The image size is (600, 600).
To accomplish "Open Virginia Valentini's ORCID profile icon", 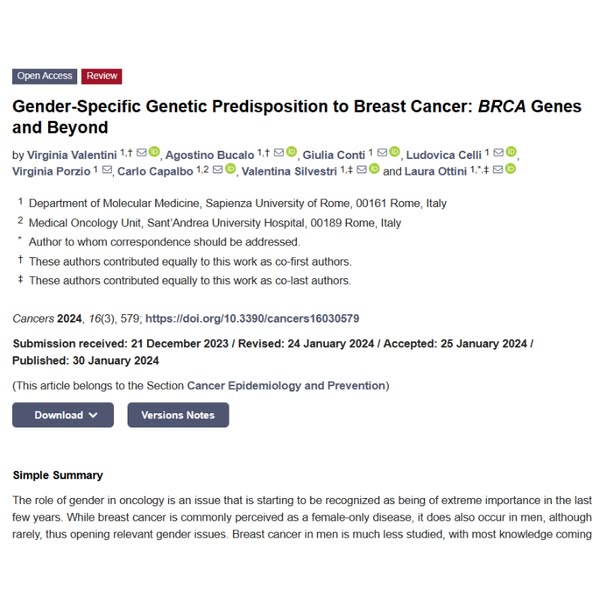I will [x=154, y=152].
